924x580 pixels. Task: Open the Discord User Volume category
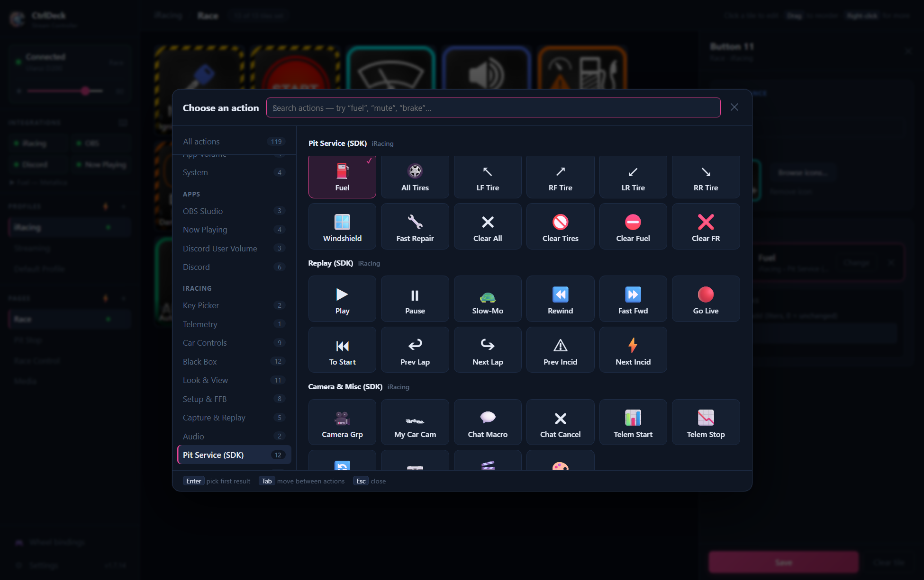[x=234, y=249]
